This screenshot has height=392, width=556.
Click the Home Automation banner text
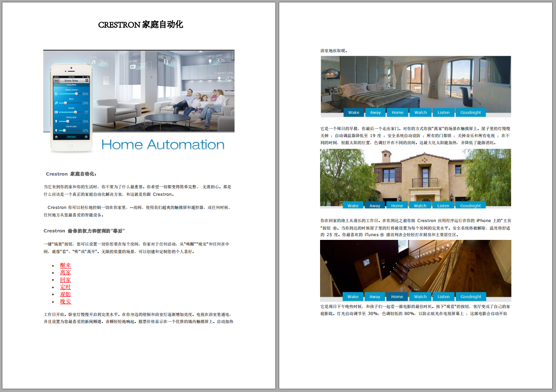click(163, 145)
